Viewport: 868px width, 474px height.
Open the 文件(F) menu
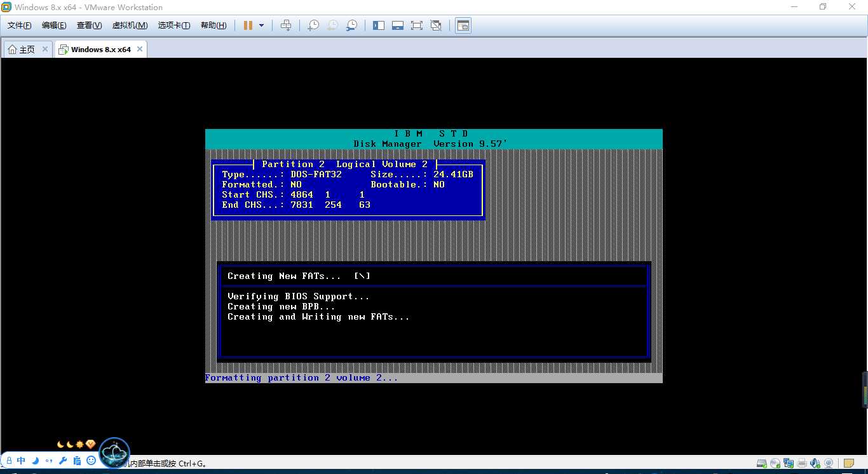click(x=19, y=25)
